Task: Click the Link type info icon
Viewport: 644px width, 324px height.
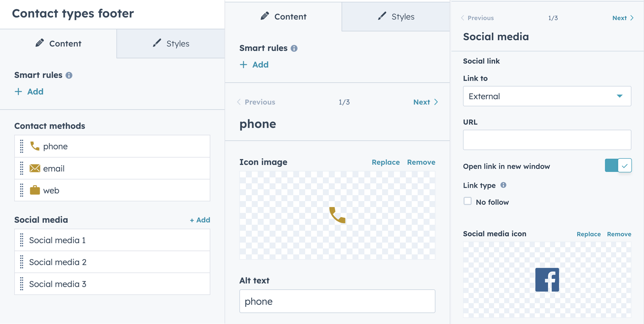Action: (x=503, y=185)
